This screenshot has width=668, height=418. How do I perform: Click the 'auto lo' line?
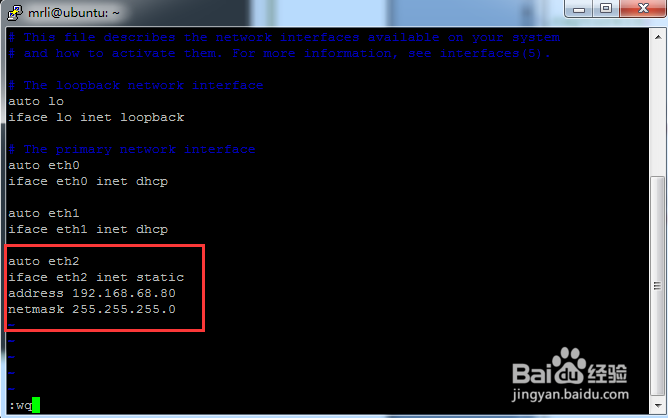click(36, 101)
